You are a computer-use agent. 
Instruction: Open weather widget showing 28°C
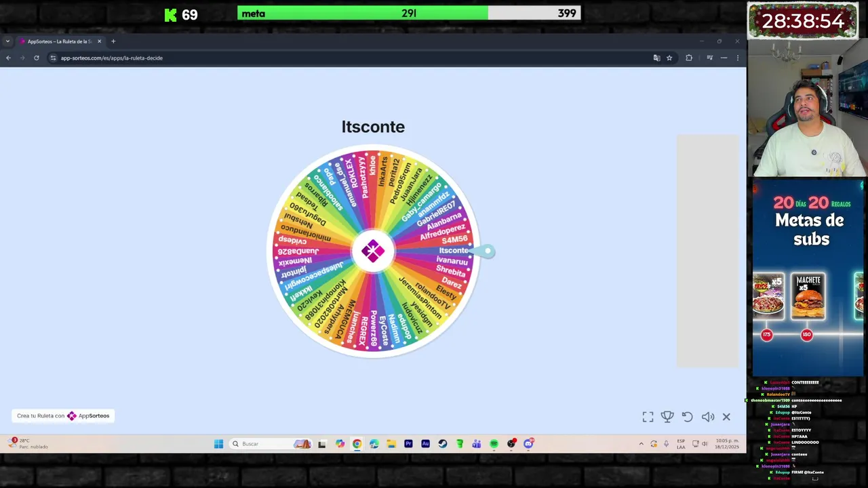click(x=28, y=443)
